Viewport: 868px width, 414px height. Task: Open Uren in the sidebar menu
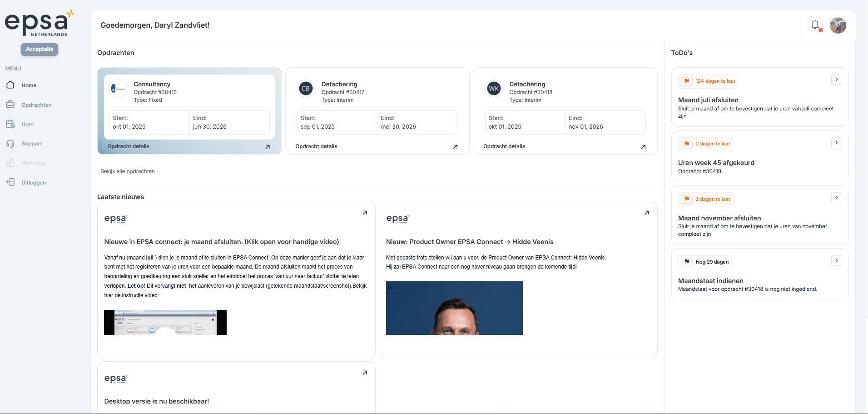click(x=27, y=125)
